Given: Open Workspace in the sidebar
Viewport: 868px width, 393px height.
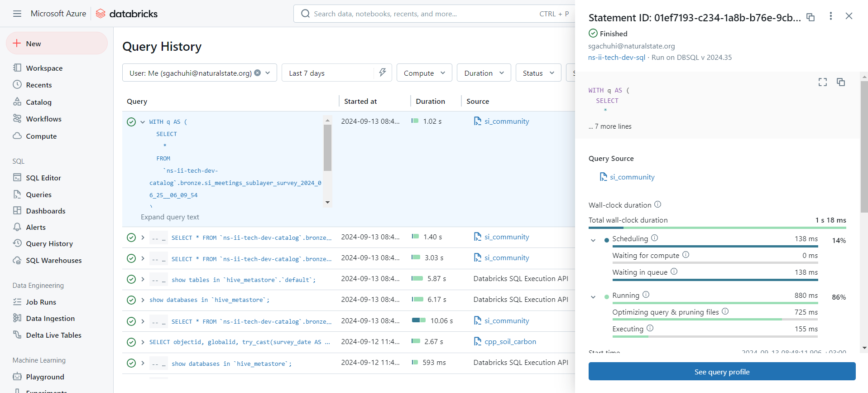Looking at the screenshot, I should coord(44,68).
